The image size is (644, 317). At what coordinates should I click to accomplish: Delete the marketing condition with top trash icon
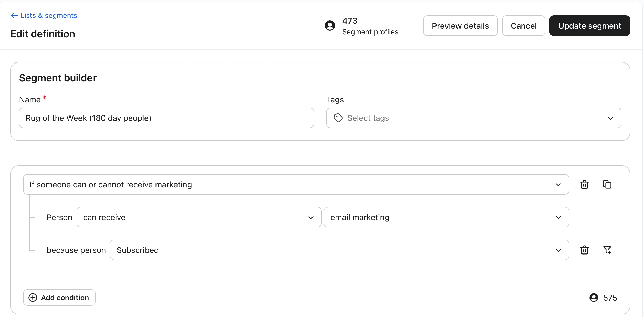[x=584, y=184]
